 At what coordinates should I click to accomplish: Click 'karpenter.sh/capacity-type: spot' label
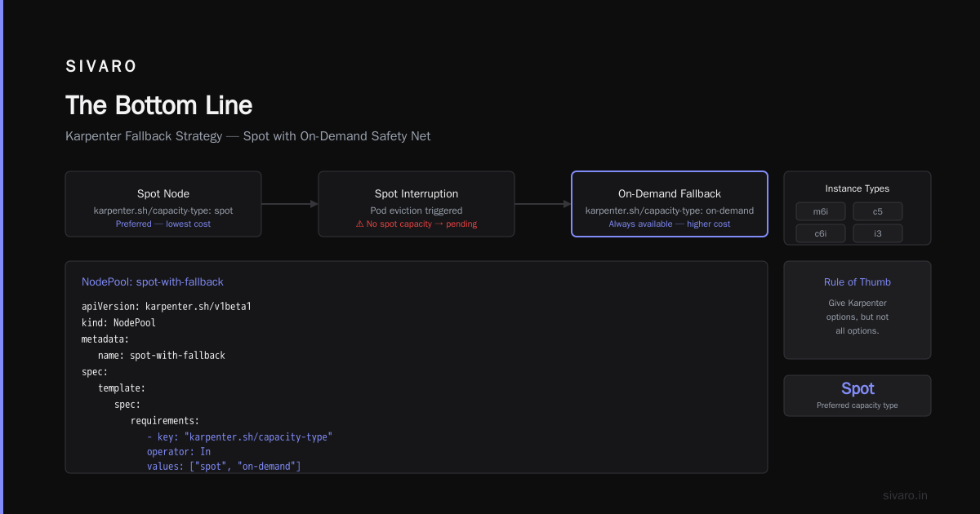[x=163, y=210]
